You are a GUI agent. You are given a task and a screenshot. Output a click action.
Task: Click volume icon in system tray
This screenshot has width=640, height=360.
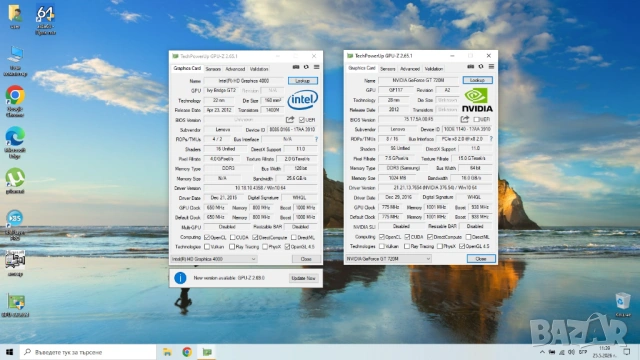[571, 352]
